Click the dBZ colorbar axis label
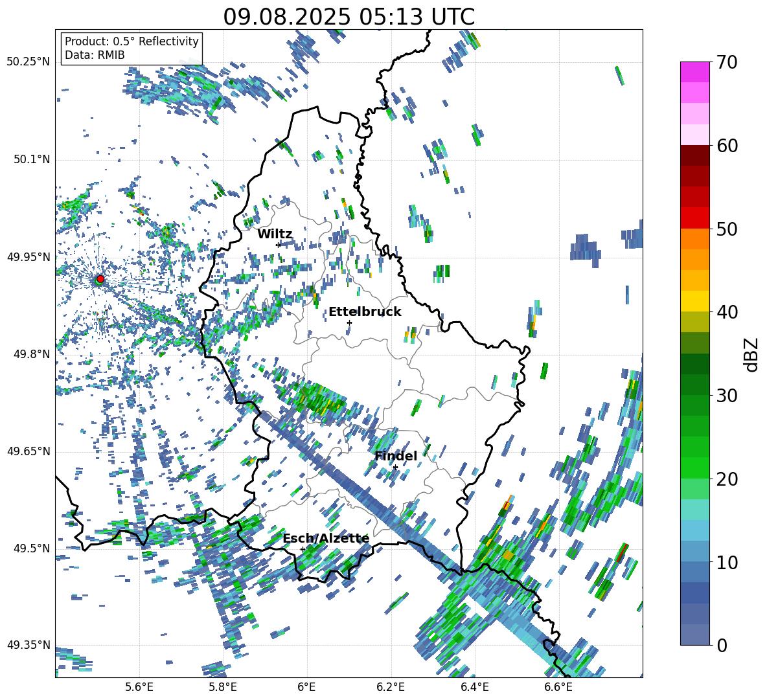The width and height of the screenshot is (767, 700). point(752,354)
